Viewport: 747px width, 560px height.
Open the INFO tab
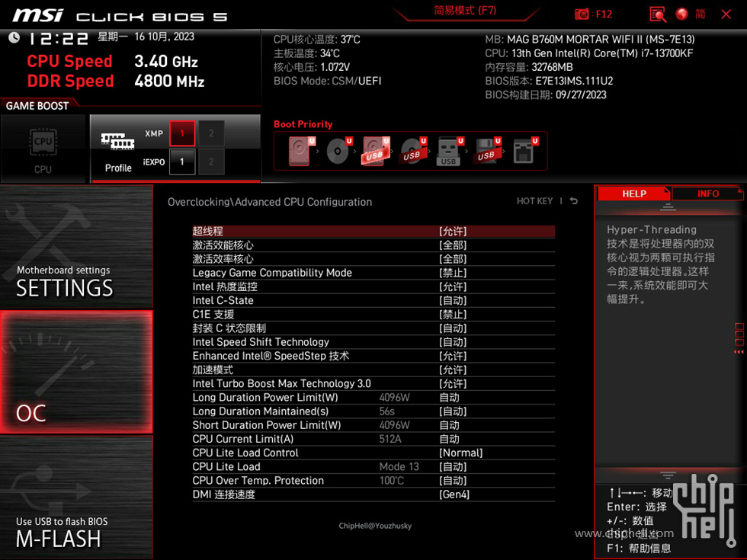[708, 194]
